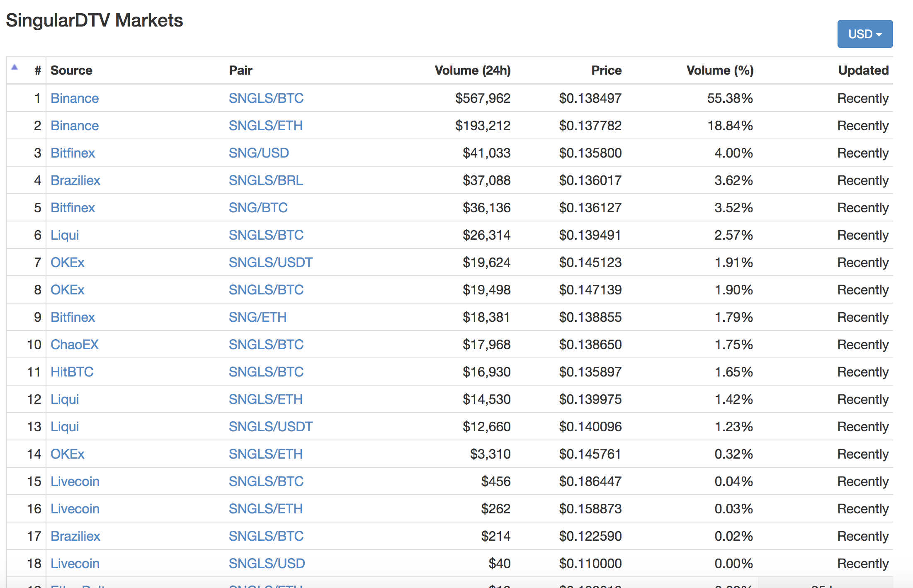
Task: Open the SNG/USD pair link
Action: click(x=259, y=153)
